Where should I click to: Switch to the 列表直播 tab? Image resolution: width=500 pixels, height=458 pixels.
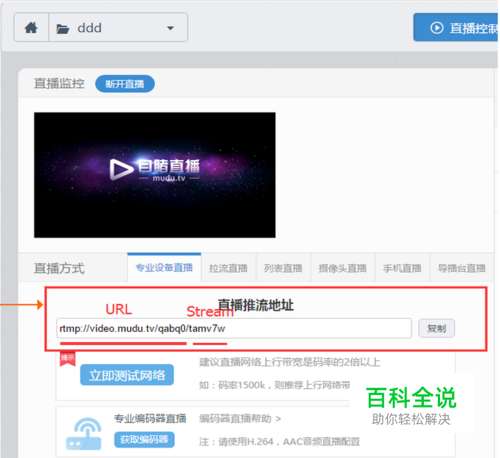283,268
